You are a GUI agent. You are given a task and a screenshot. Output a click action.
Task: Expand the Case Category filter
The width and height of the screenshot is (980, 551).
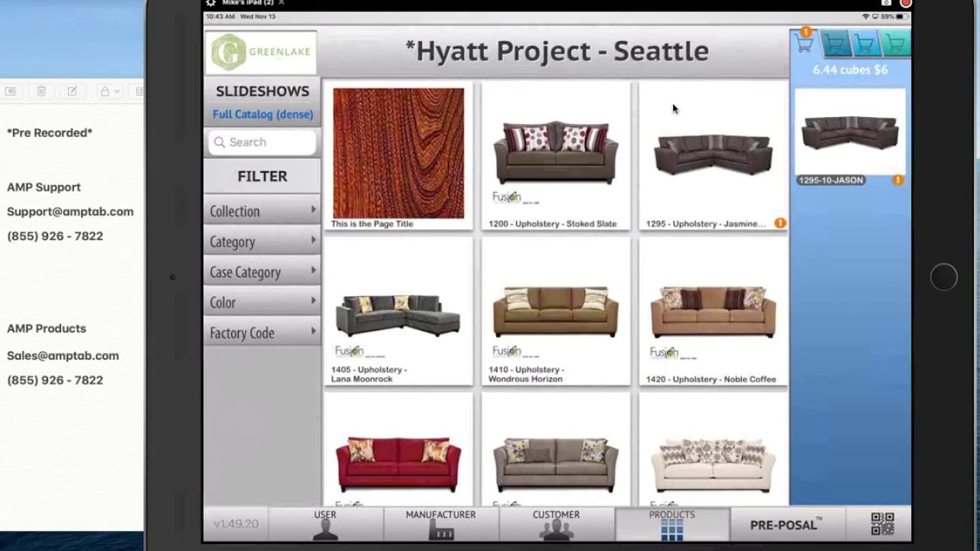click(x=262, y=272)
